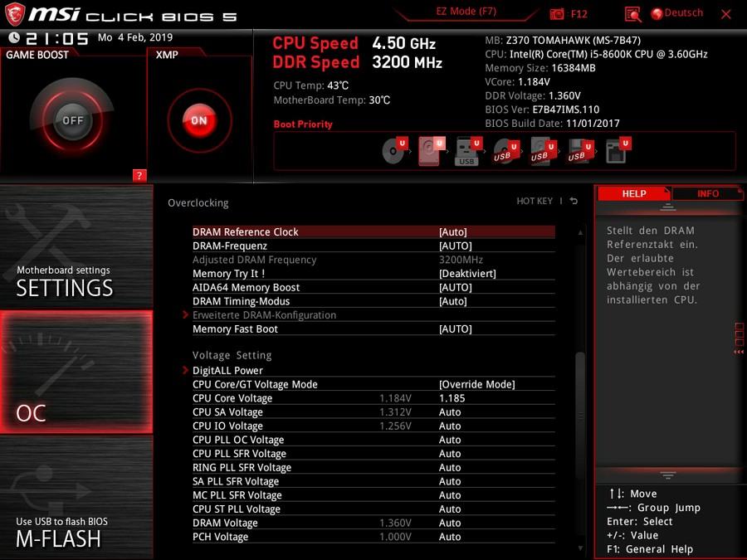
Task: Open CPU Core/GT Voltage Mode dropdown
Action: 477,384
